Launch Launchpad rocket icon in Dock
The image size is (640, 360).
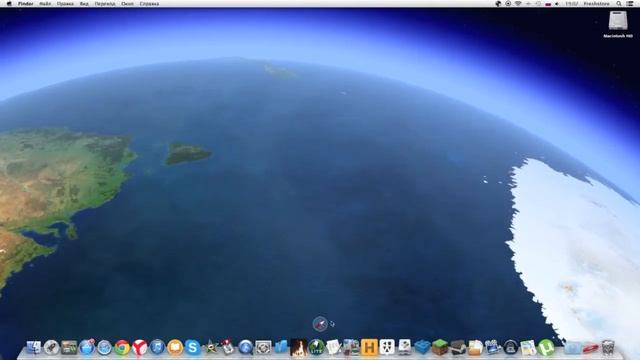point(51,347)
